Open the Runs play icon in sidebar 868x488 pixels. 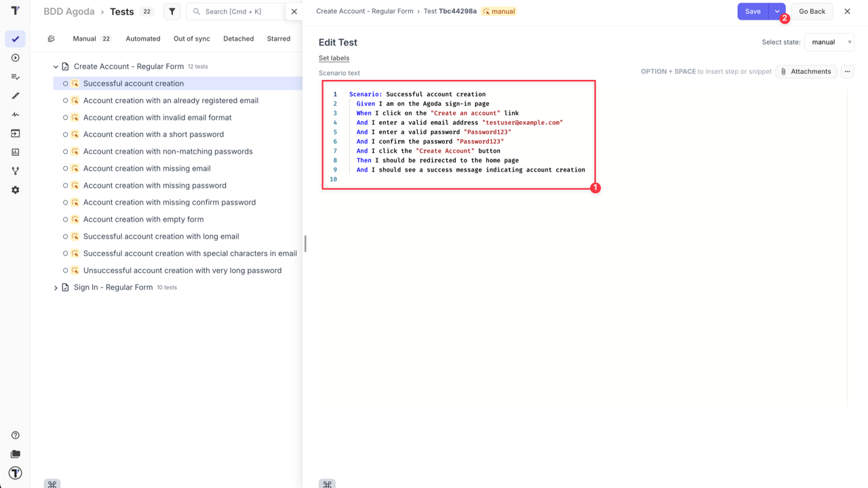pos(15,58)
